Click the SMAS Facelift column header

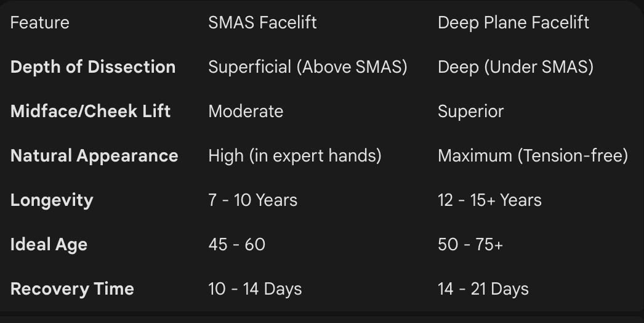(262, 23)
